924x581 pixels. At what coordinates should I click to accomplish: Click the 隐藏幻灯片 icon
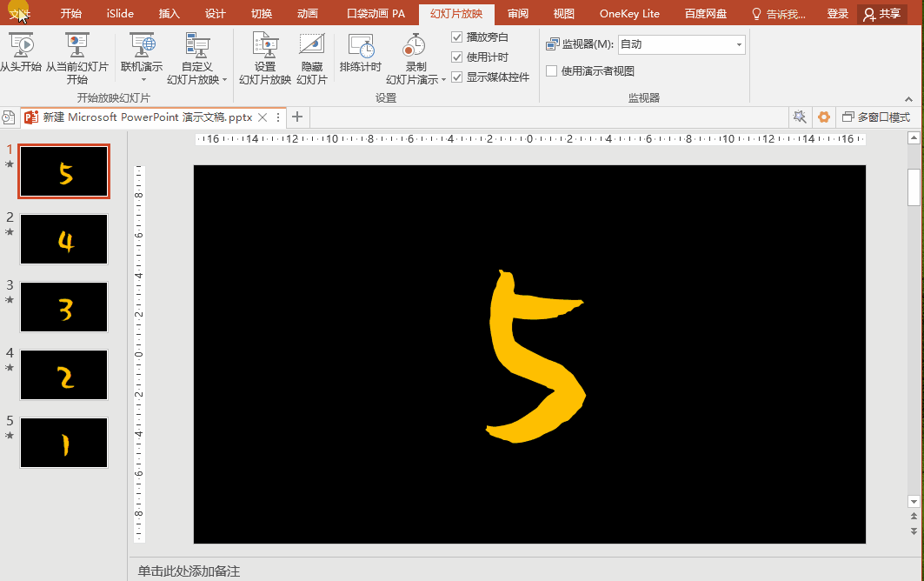311,45
